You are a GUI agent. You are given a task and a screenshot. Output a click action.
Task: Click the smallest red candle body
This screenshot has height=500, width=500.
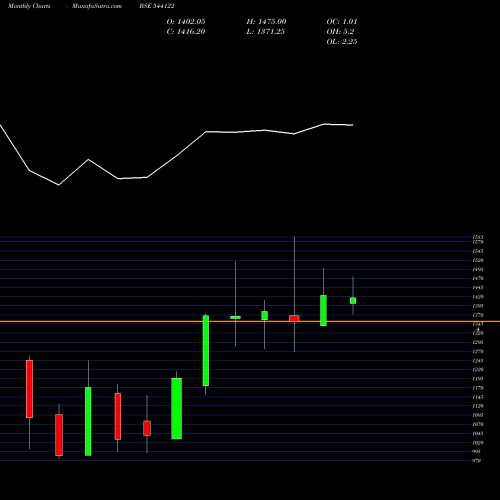[294, 318]
